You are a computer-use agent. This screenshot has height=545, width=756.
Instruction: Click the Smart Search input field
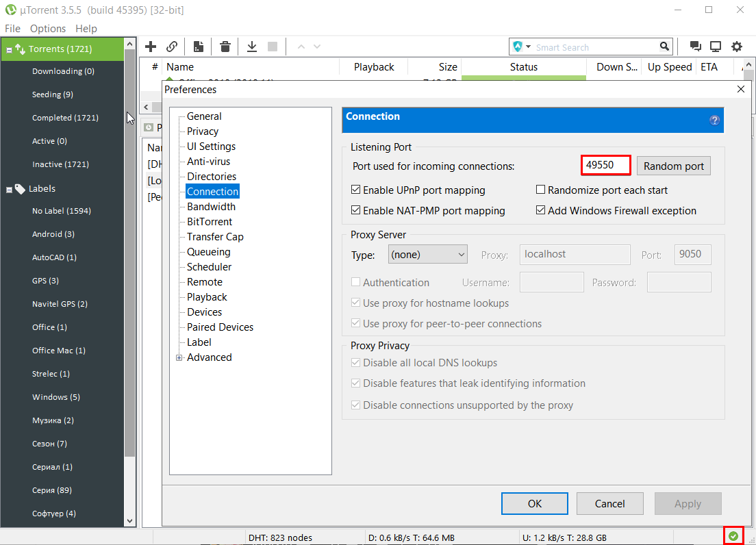[x=596, y=47]
